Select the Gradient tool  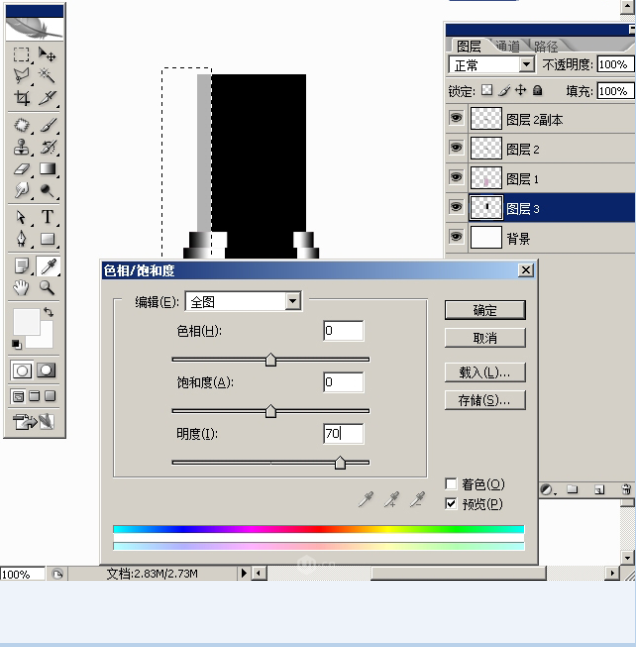(47, 169)
